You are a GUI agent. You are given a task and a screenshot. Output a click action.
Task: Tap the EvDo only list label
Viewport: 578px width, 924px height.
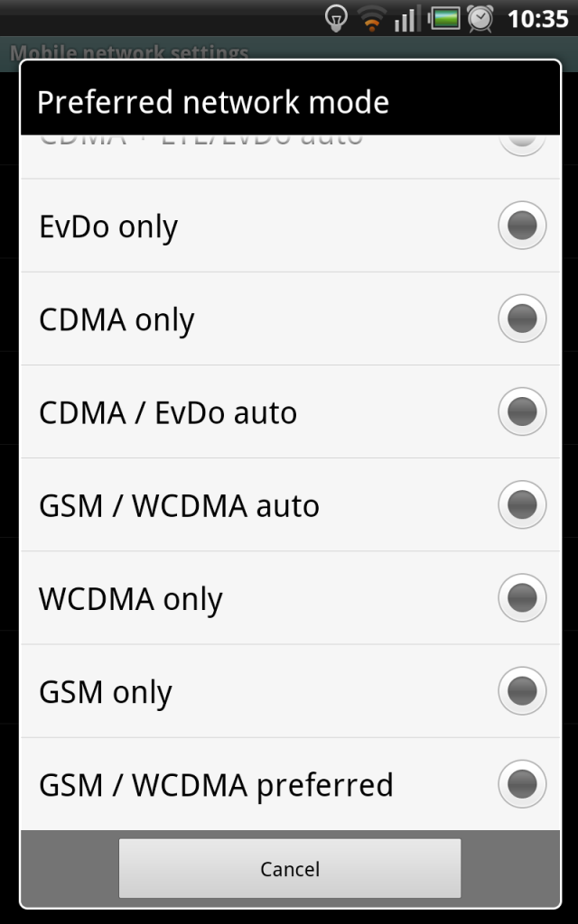[x=108, y=227]
